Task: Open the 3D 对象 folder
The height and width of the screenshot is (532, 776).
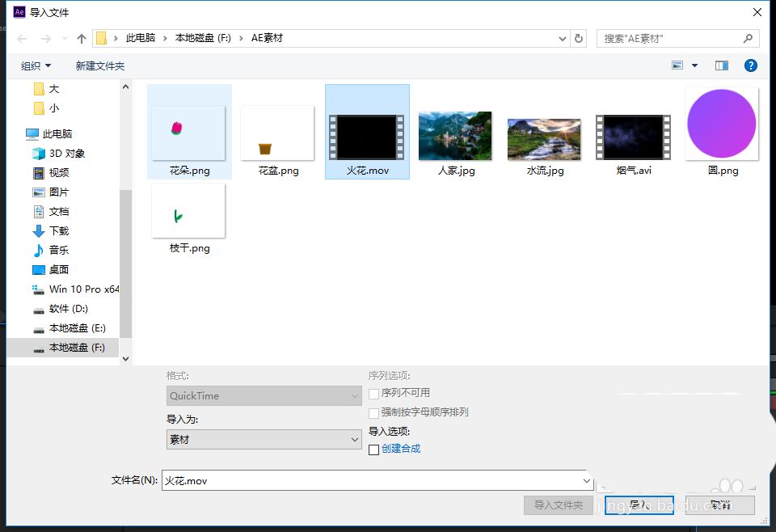Action: [66, 154]
